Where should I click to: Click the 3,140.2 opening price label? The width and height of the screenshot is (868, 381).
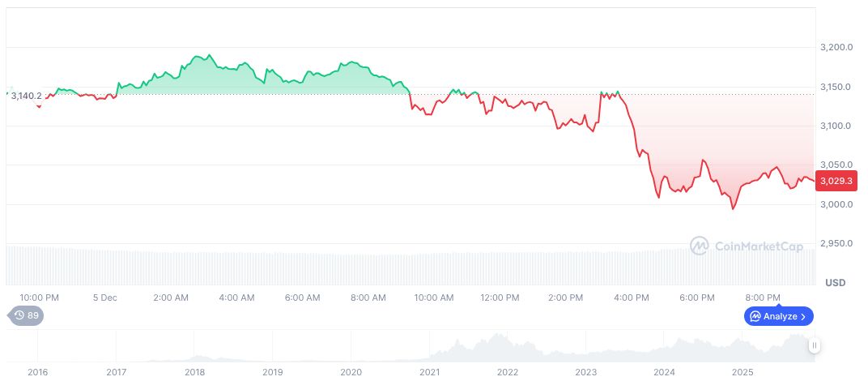coord(26,96)
